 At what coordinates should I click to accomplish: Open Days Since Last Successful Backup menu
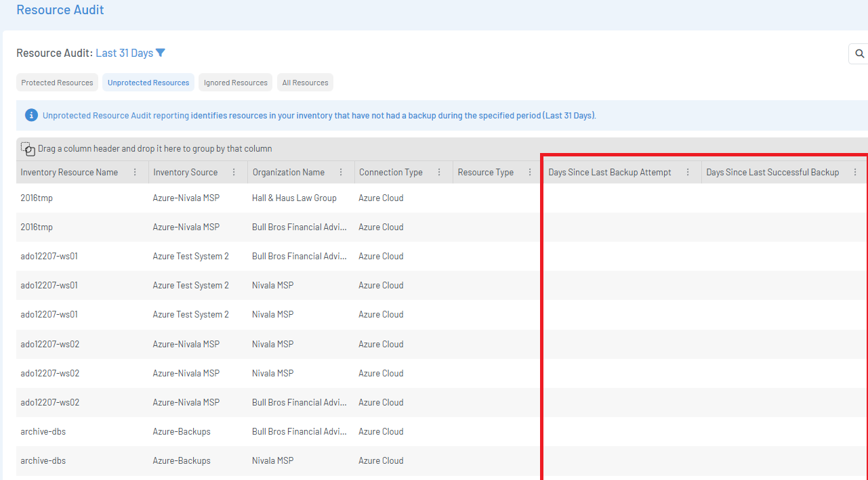coord(855,173)
